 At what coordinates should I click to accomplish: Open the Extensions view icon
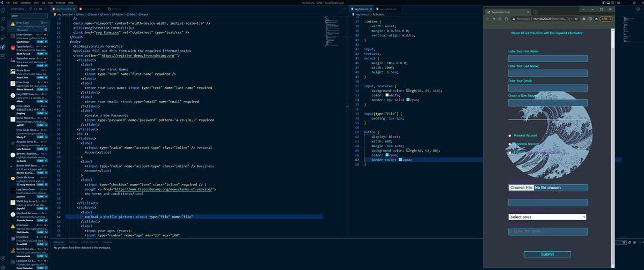click(3, 47)
